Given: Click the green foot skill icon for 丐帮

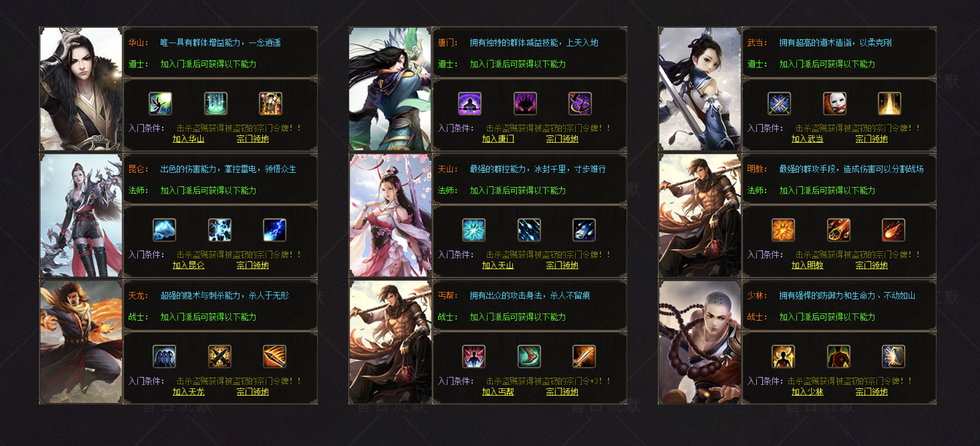Looking at the screenshot, I should (529, 356).
